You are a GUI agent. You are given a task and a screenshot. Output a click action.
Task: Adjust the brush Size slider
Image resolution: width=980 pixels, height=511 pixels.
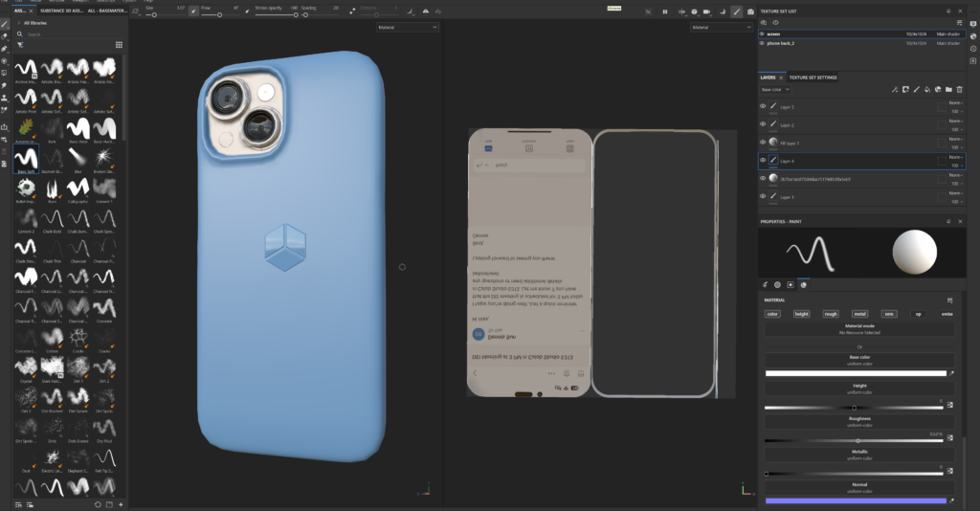[167, 14]
